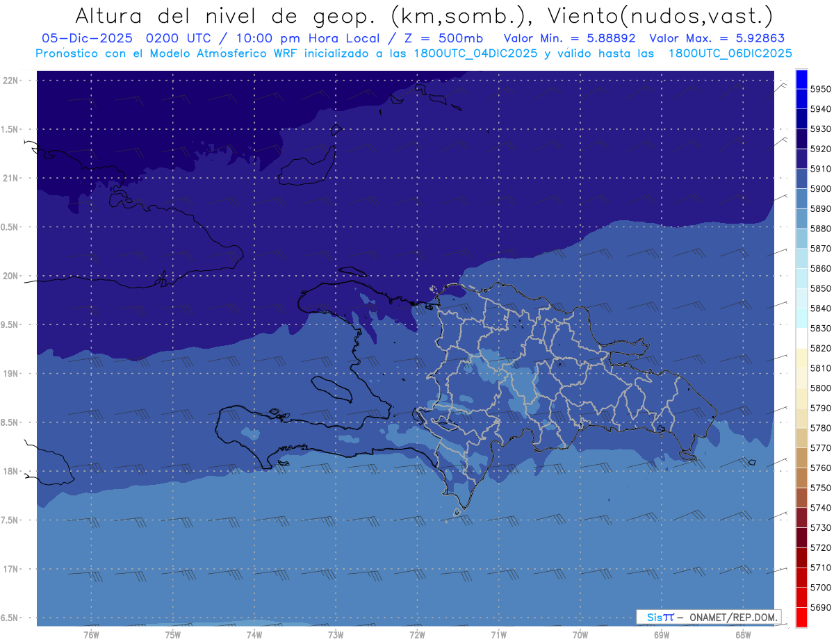Select legend value "5690"

pos(821,607)
